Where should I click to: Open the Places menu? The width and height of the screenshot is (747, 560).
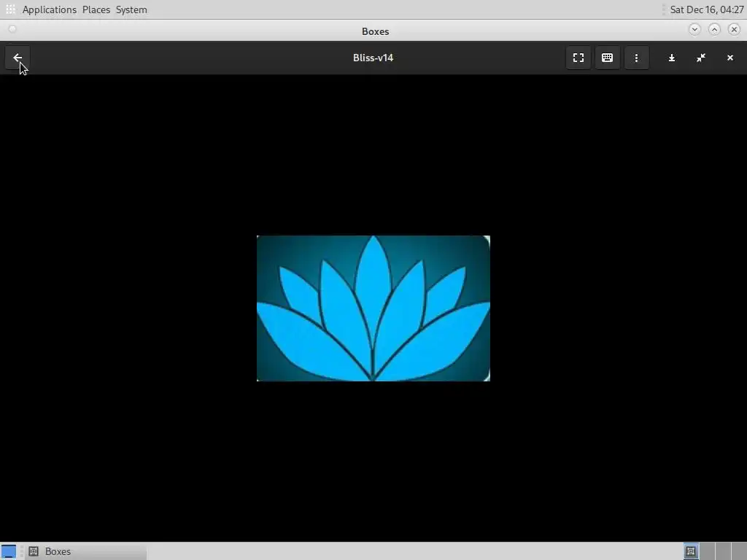(x=96, y=9)
